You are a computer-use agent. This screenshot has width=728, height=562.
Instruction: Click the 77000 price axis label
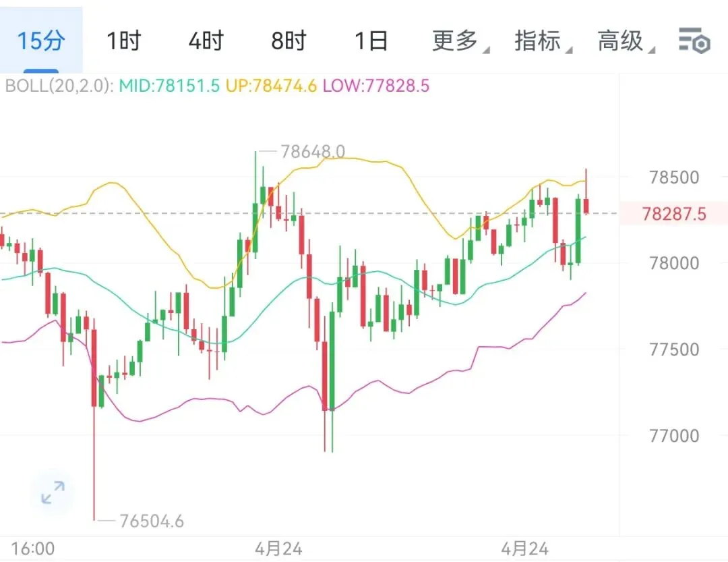(673, 436)
